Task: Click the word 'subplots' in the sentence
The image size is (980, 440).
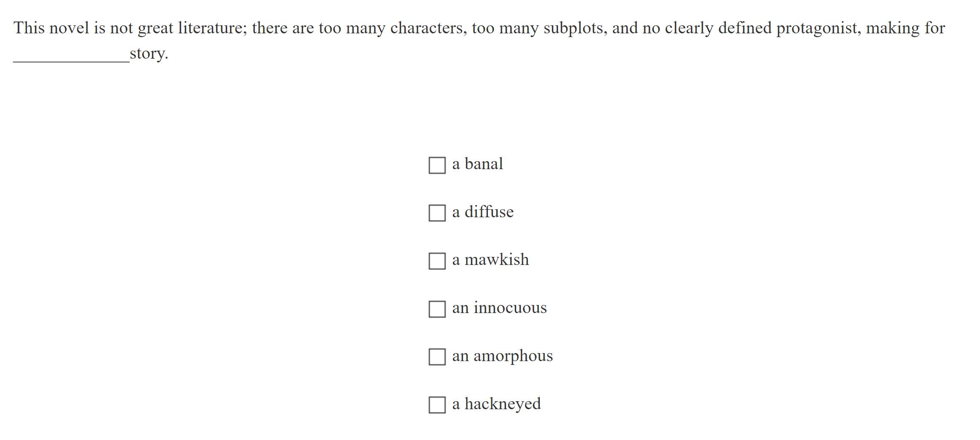Action: [575, 28]
